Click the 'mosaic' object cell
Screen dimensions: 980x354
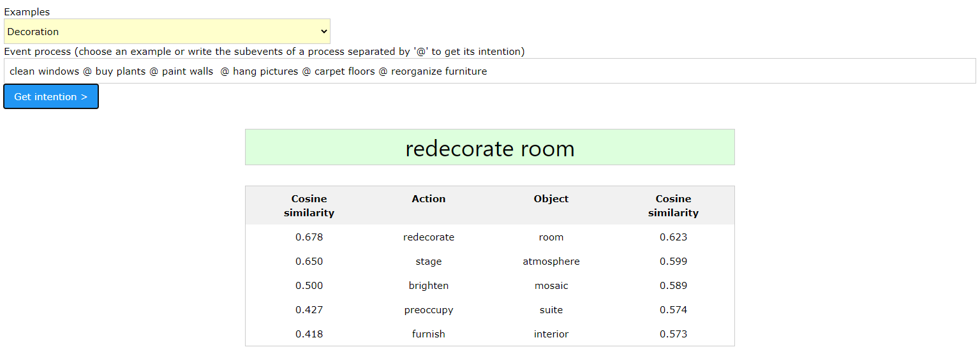click(x=551, y=286)
